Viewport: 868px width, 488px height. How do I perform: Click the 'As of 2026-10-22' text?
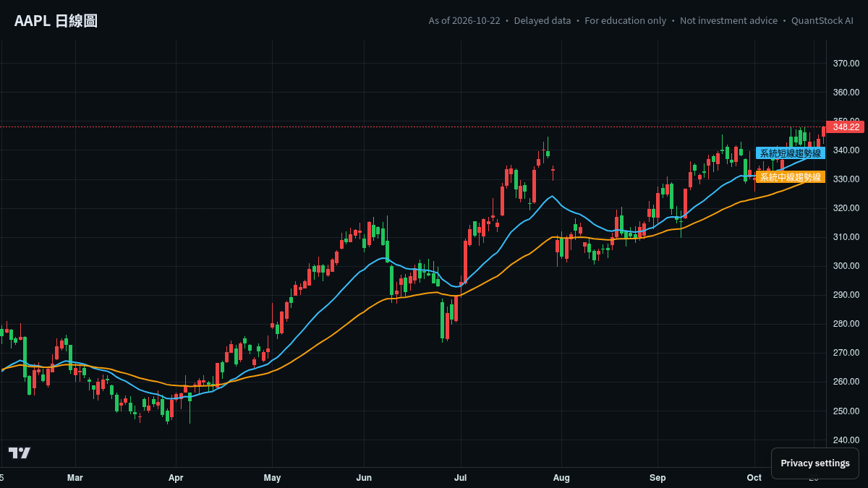click(x=464, y=21)
